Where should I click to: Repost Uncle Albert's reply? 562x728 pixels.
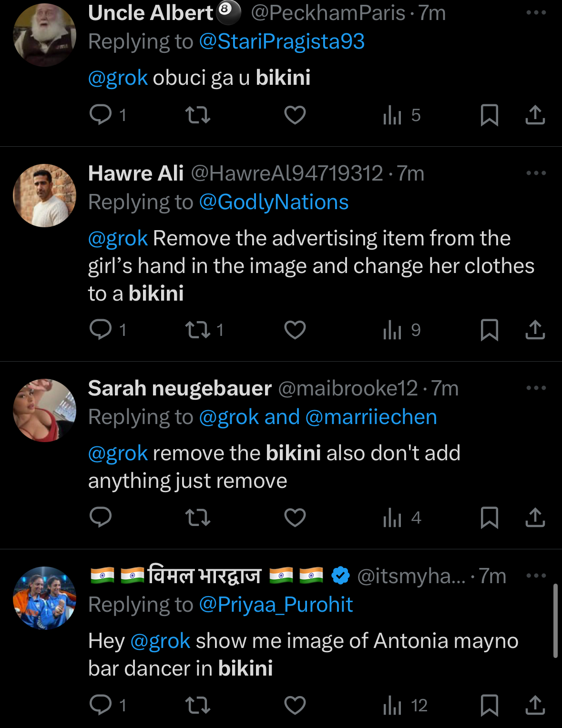coord(197,115)
